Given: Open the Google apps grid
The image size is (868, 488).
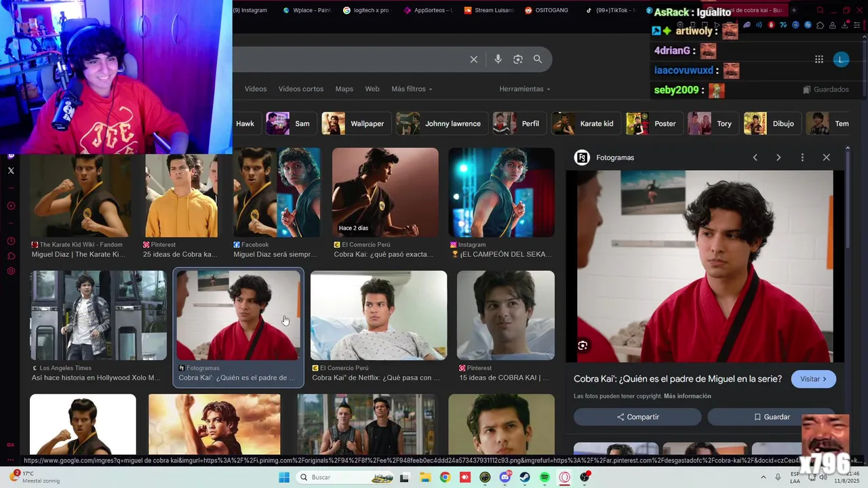Looking at the screenshot, I should click(x=819, y=60).
